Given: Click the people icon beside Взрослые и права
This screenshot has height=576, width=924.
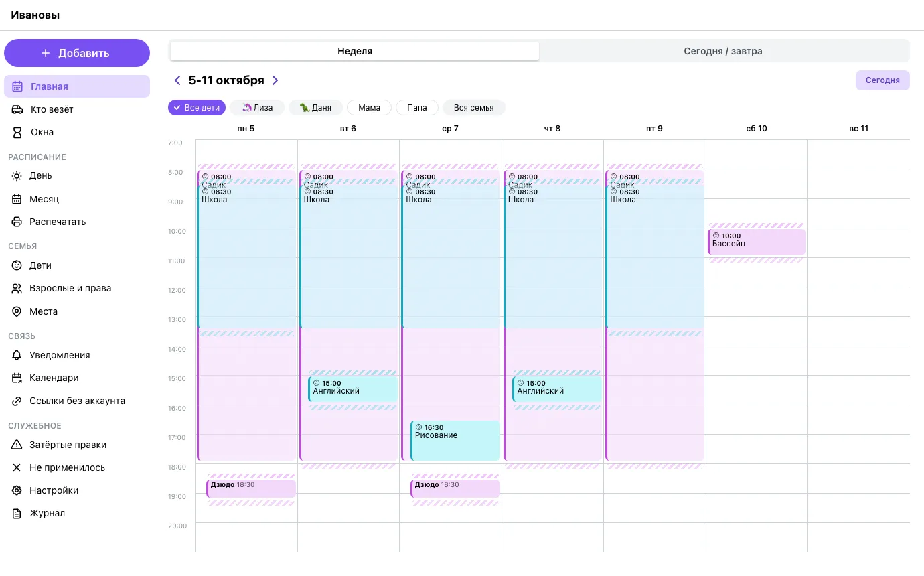Looking at the screenshot, I should pos(17,288).
